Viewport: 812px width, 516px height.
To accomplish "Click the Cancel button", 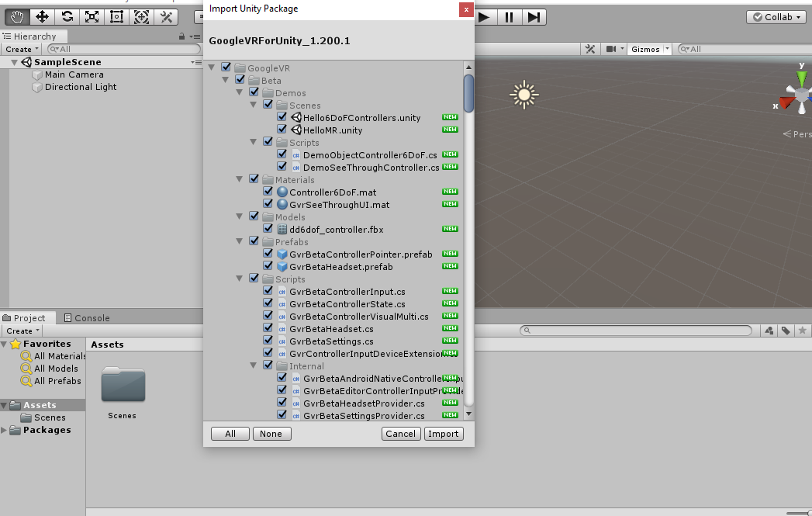I will pyautogui.click(x=401, y=435).
